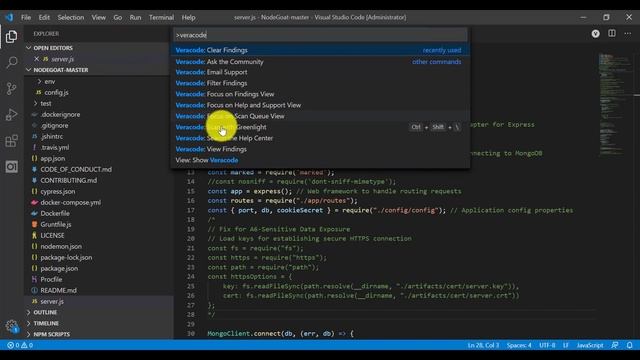Screen dimensions: 640x360
Task: Run Veracode: Email Support command
Action: click(x=320, y=72)
